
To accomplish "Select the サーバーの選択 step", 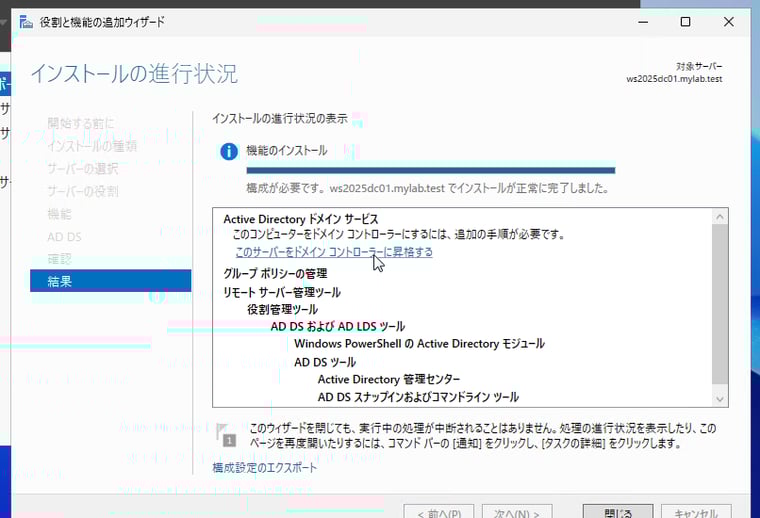I will [83, 169].
